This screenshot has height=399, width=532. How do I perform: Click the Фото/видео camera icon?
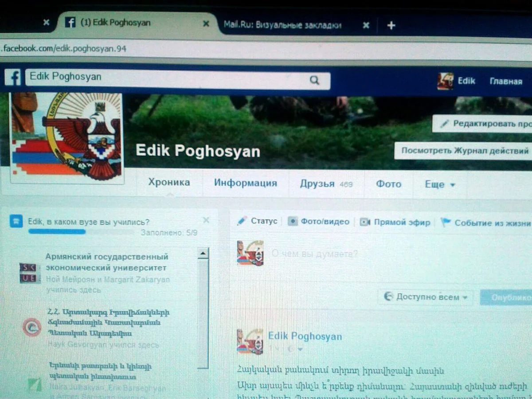pos(292,222)
